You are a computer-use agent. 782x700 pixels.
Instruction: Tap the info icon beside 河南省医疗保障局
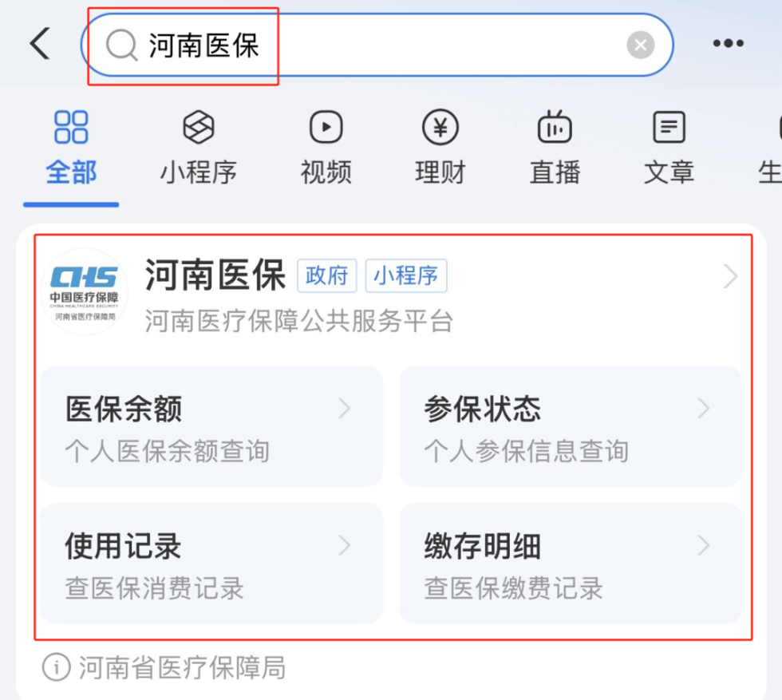[56, 667]
